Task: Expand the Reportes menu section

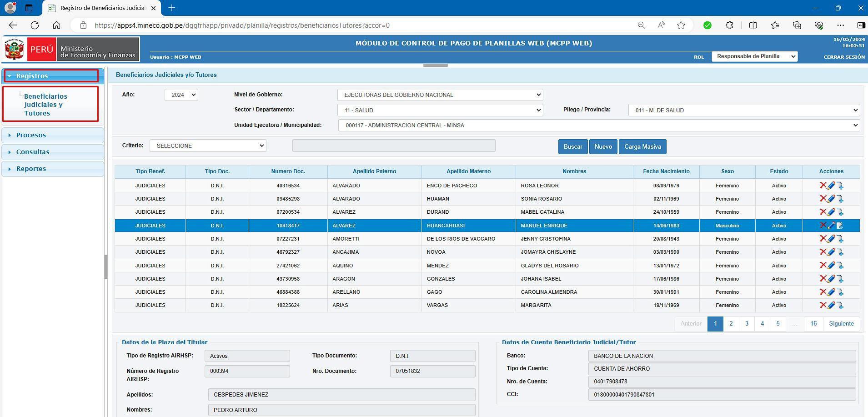Action: [31, 169]
